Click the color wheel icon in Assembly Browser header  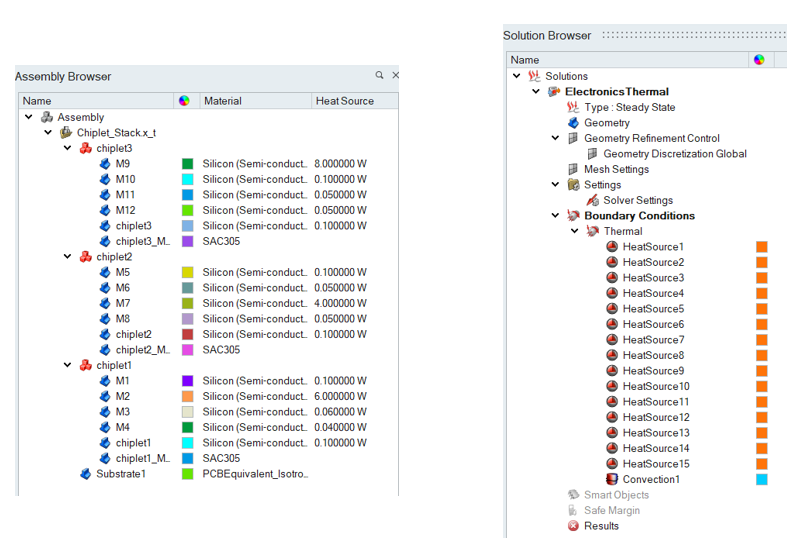coord(183,101)
